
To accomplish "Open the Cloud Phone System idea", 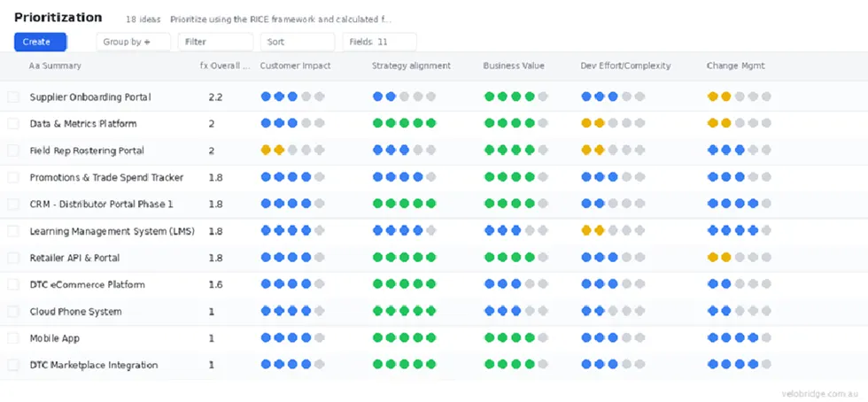I will 76,311.
